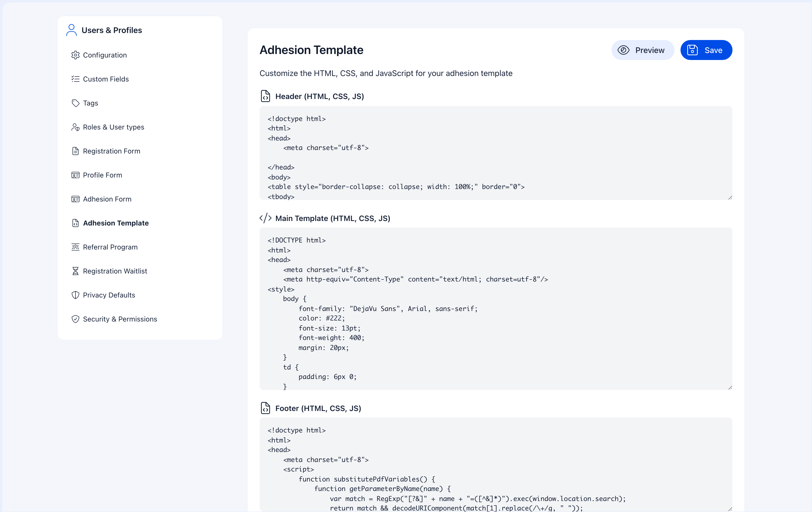Click the Referral Program people icon
The width and height of the screenshot is (812, 512).
[75, 247]
